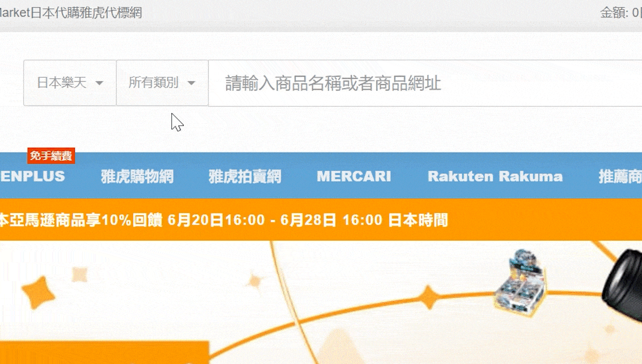Click the camera lens image
Viewport: 642px width, 364px height.
[622, 285]
